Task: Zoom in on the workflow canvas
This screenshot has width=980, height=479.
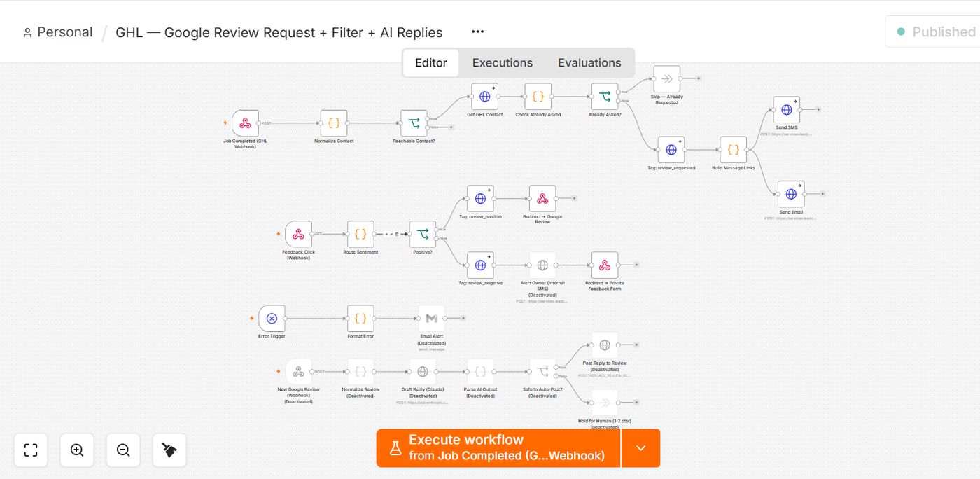Action: (77, 450)
